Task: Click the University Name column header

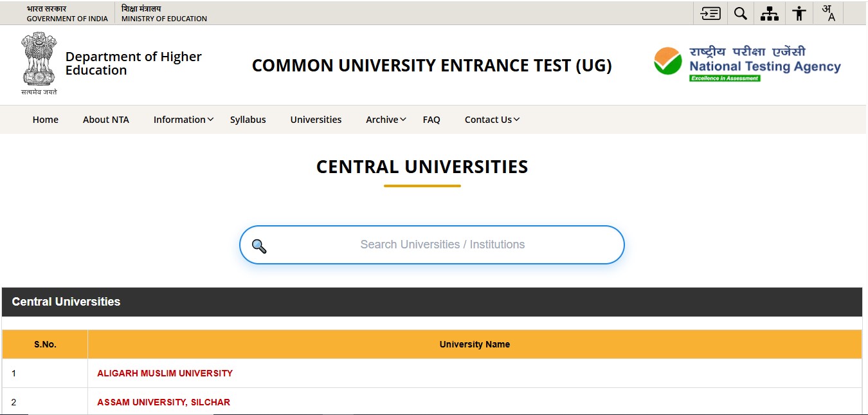Action: click(475, 344)
